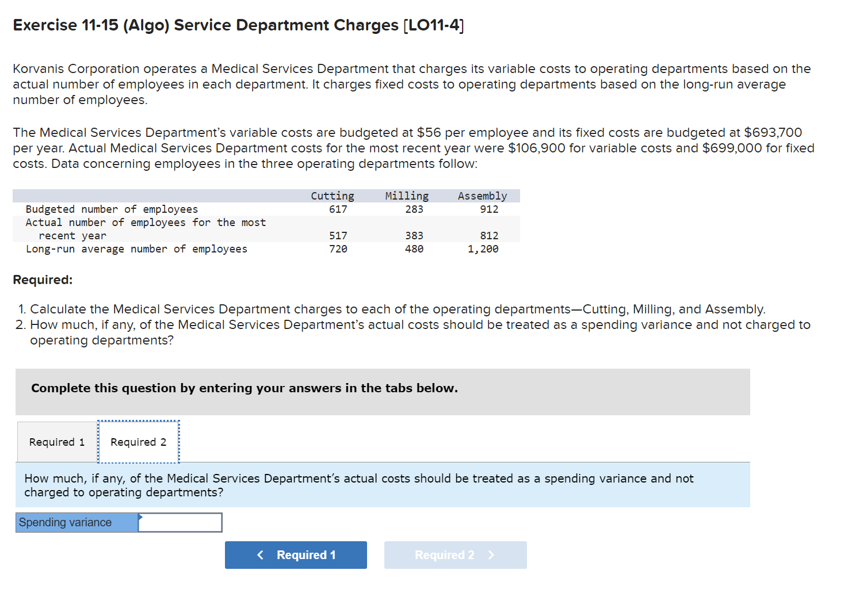The width and height of the screenshot is (844, 616).
Task: Click the Required: heading
Action: [43, 280]
